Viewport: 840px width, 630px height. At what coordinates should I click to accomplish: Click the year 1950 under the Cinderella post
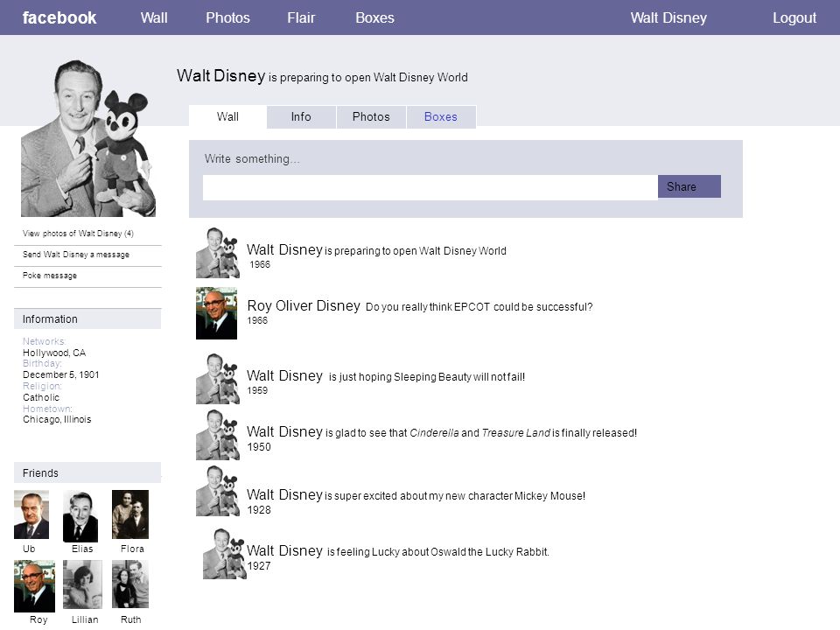point(259,447)
